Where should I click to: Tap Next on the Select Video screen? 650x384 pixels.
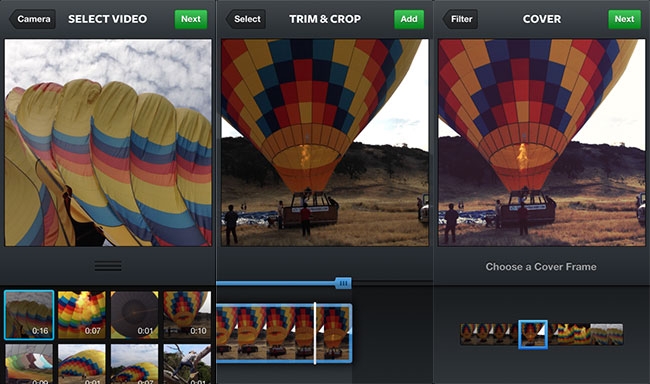click(191, 19)
